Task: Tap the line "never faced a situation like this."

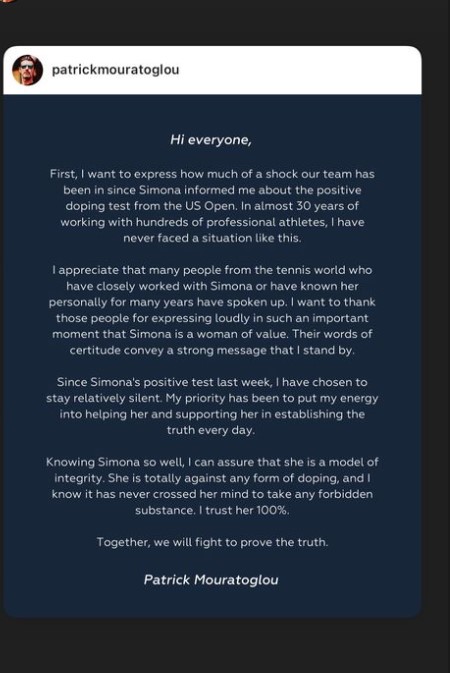Action: point(212,238)
